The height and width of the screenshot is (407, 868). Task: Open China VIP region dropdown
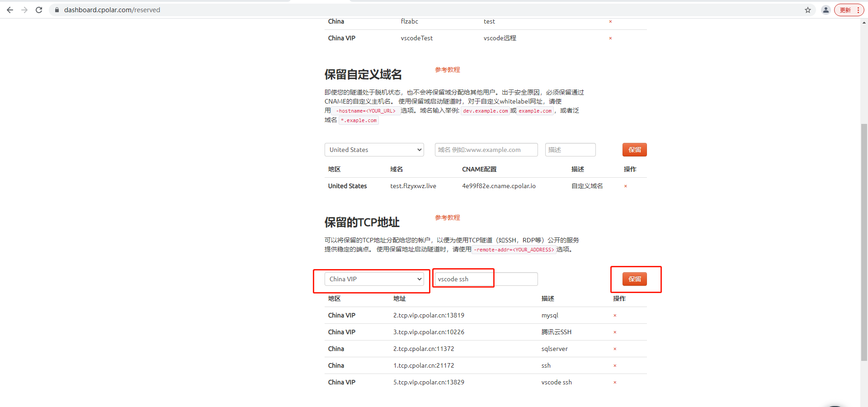coord(374,279)
